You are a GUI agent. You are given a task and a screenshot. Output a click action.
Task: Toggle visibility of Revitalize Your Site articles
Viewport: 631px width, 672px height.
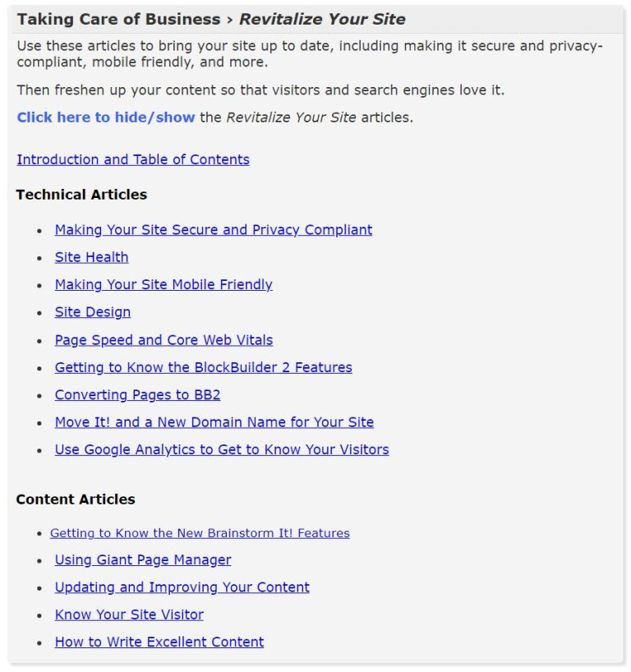tap(105, 117)
